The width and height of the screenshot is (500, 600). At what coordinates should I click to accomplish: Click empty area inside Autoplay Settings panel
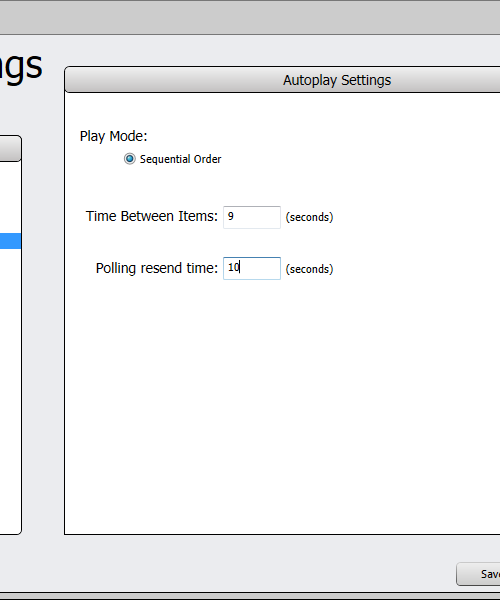click(282, 402)
